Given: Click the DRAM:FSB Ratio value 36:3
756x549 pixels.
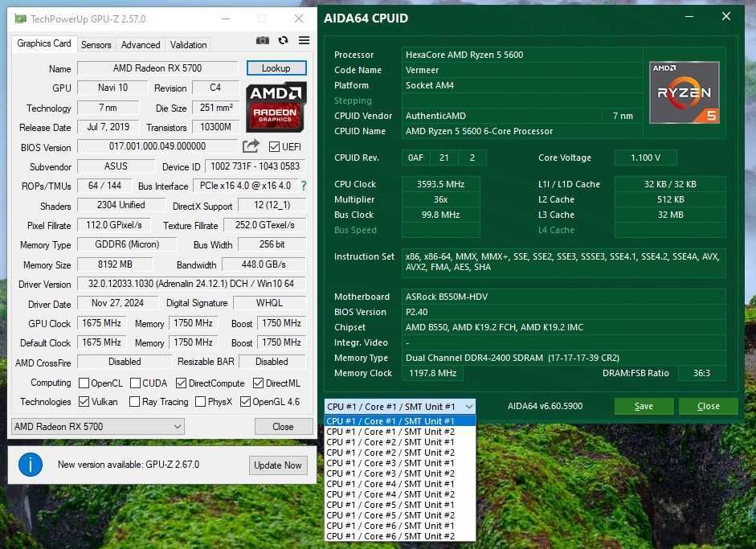Looking at the screenshot, I should 701,373.
